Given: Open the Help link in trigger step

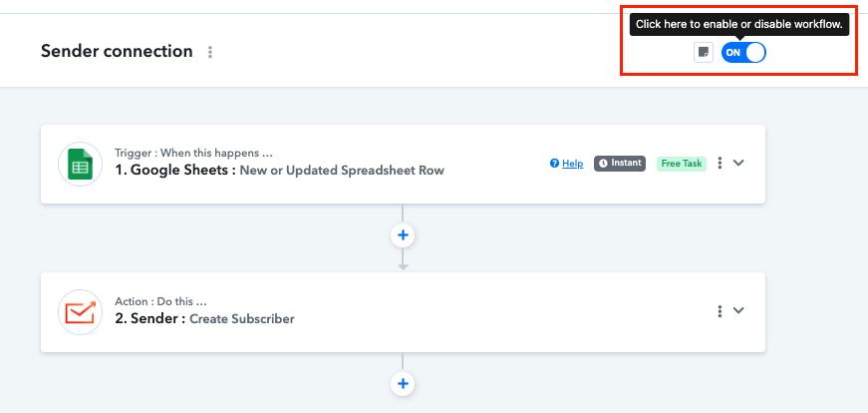Looking at the screenshot, I should point(567,164).
